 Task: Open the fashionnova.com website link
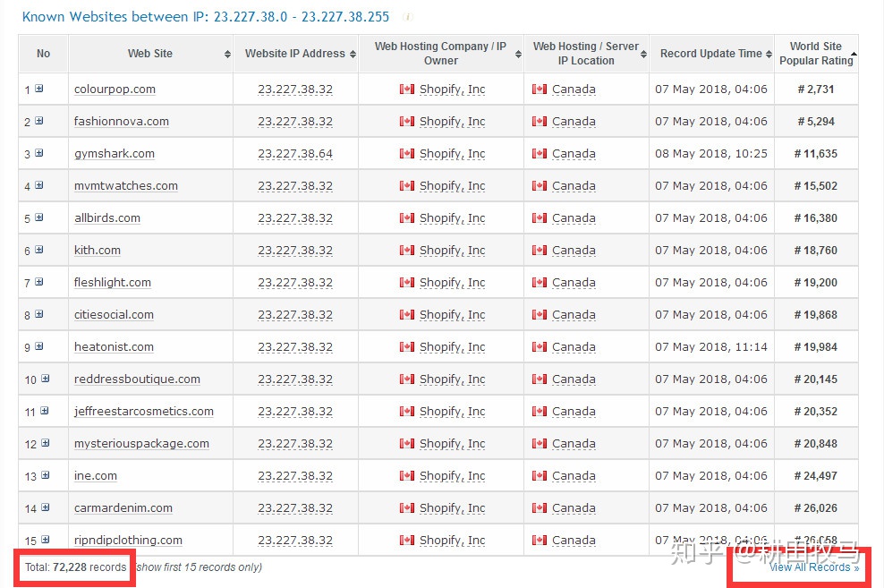[122, 122]
